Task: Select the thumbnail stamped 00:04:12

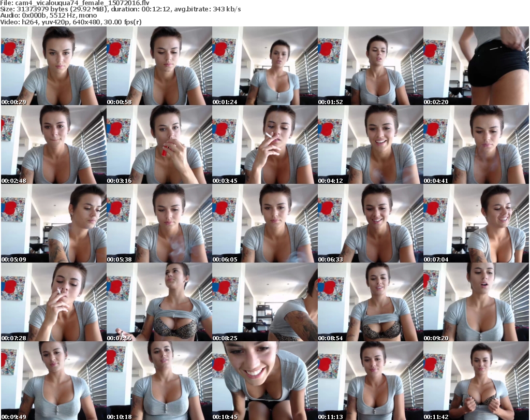Action: click(x=371, y=144)
